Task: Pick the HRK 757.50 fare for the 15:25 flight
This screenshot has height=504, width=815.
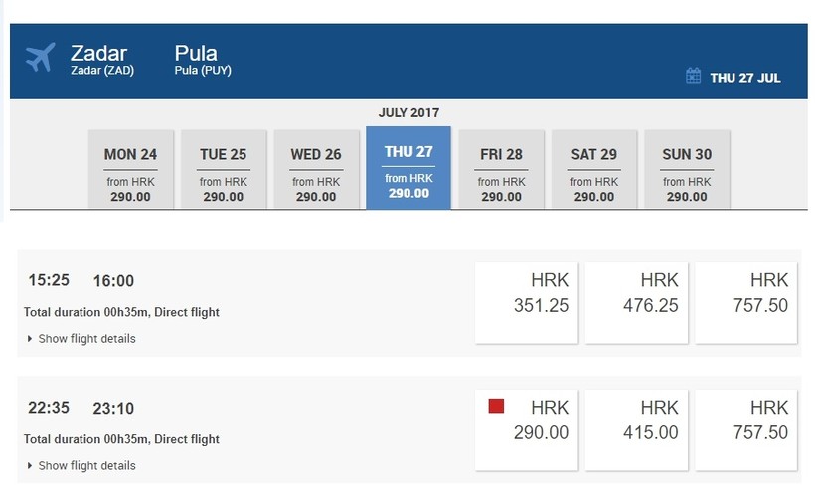Action: (746, 303)
